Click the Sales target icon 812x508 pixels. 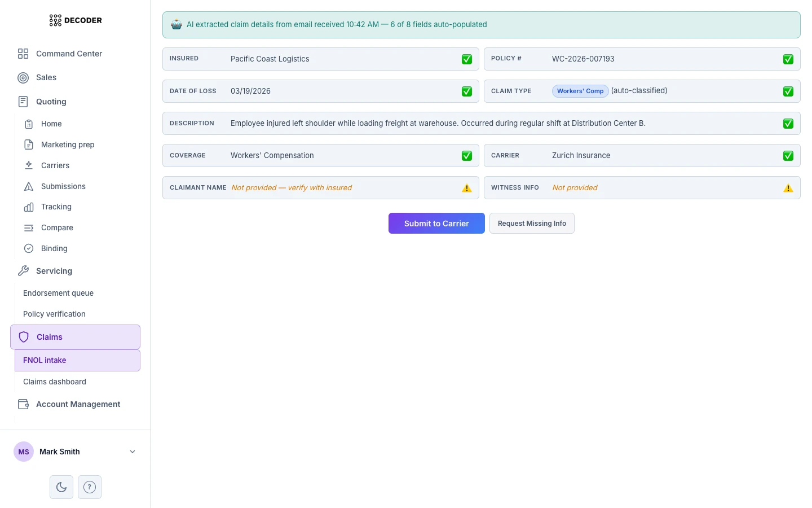pyautogui.click(x=23, y=77)
